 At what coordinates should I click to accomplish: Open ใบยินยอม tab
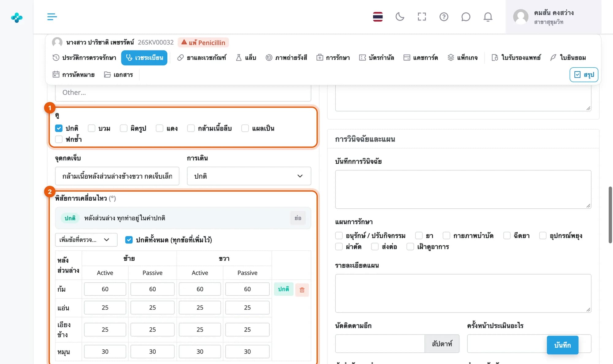[568, 58]
